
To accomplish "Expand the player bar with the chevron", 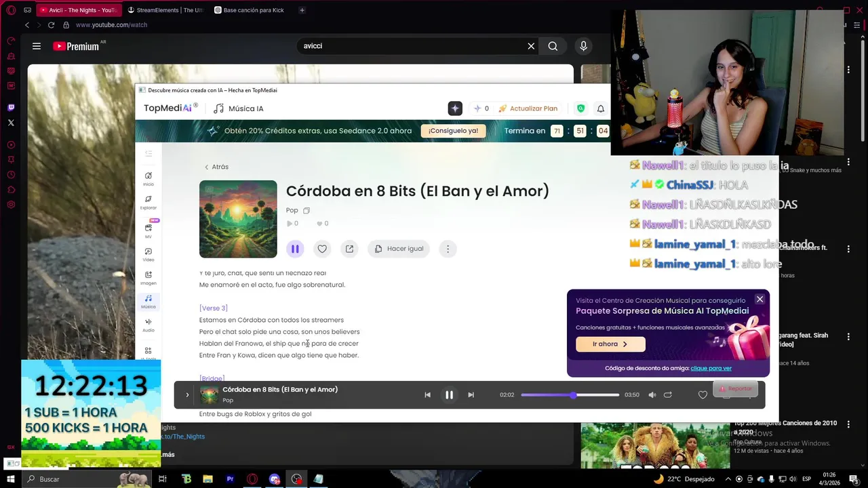I will (187, 394).
